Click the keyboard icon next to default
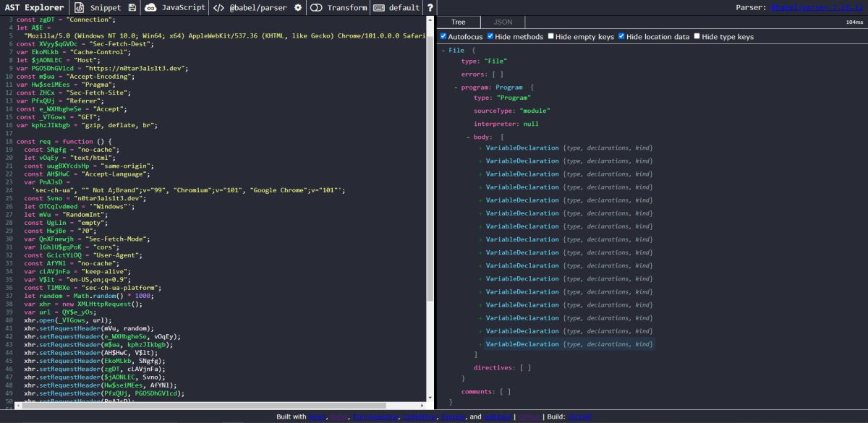Image resolution: width=868 pixels, height=423 pixels. coord(380,8)
